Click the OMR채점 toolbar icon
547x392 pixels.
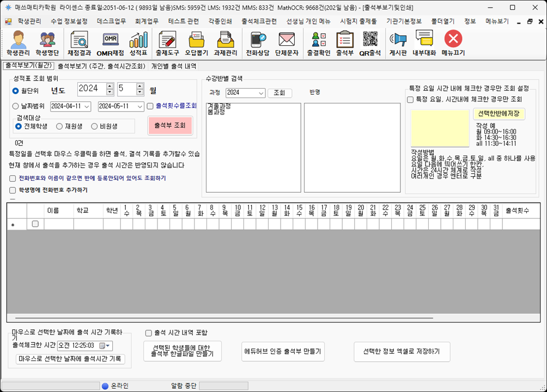(x=110, y=44)
